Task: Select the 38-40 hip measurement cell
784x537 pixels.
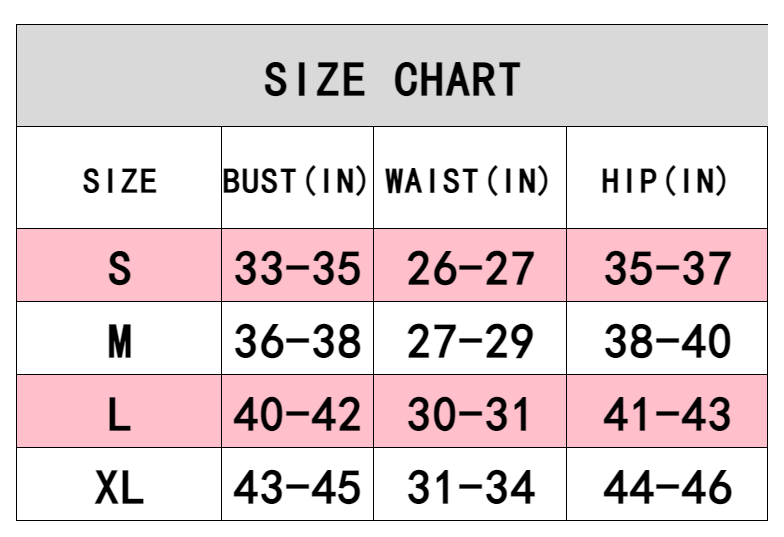Action: [667, 342]
